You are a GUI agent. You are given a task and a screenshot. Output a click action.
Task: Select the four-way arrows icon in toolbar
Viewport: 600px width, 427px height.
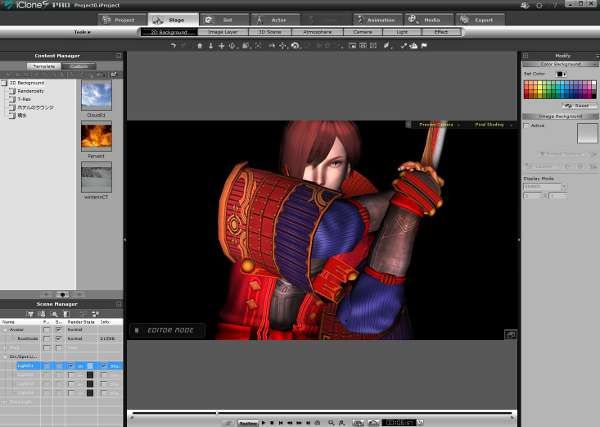tap(282, 46)
